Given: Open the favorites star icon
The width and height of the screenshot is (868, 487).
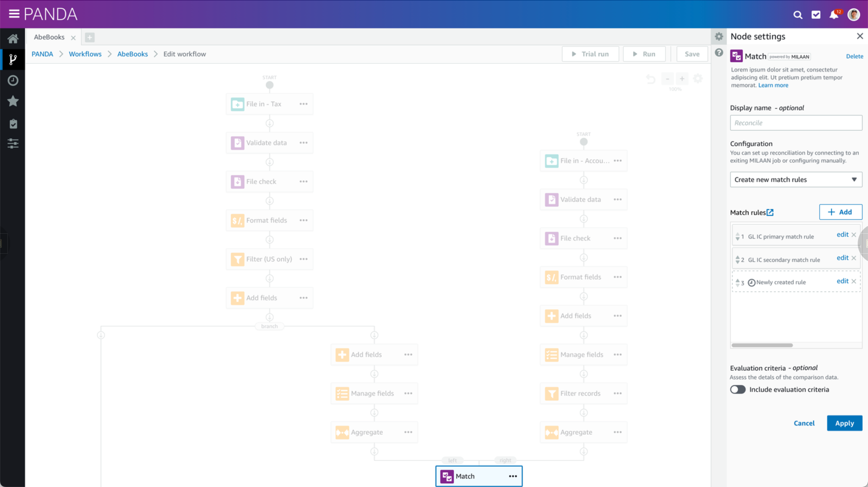Looking at the screenshot, I should [13, 101].
